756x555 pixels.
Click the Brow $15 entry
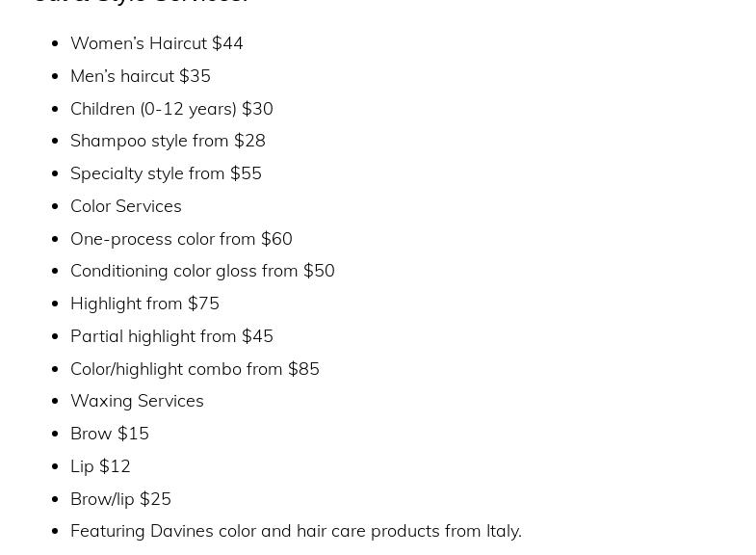(x=110, y=434)
